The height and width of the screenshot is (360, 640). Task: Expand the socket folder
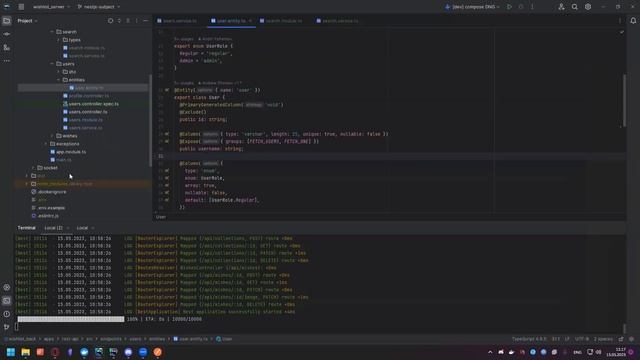[33, 168]
